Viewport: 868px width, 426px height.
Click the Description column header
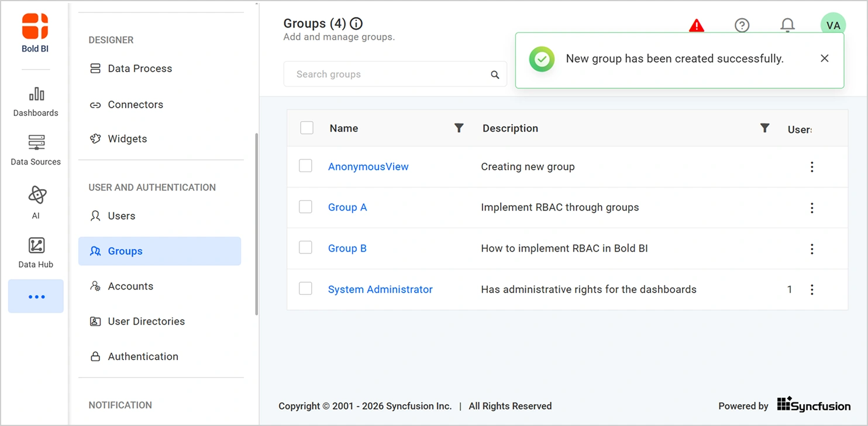[x=510, y=128]
